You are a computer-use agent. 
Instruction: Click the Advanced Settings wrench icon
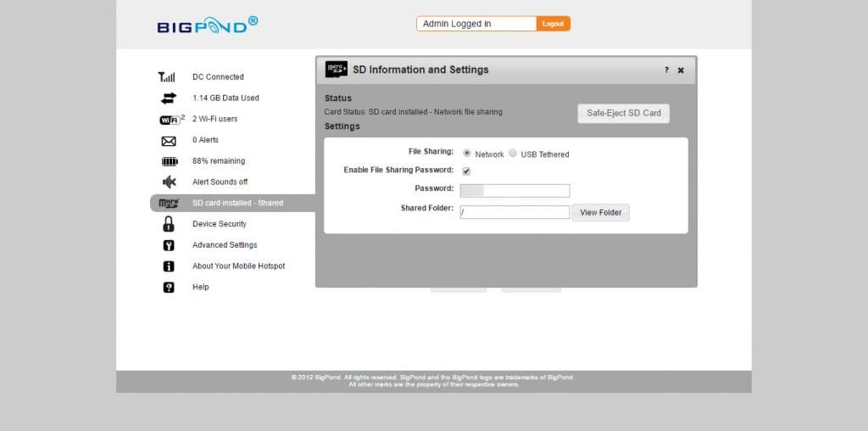point(169,245)
